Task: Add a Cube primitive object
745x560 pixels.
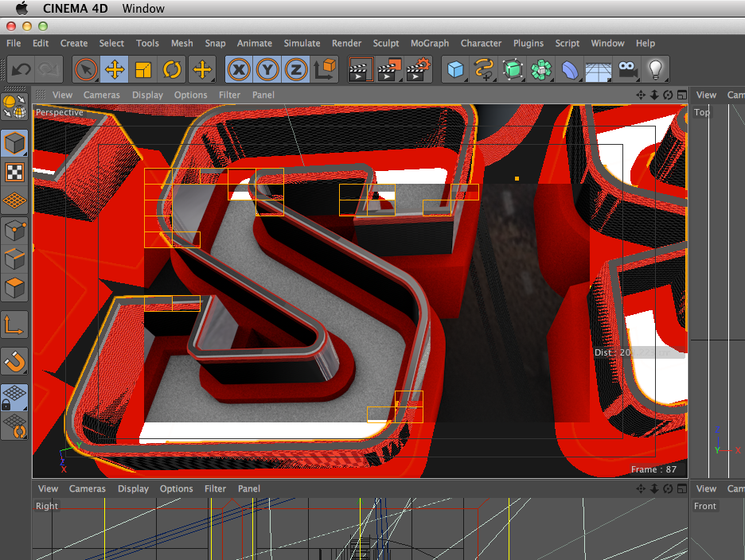Action: click(x=455, y=70)
